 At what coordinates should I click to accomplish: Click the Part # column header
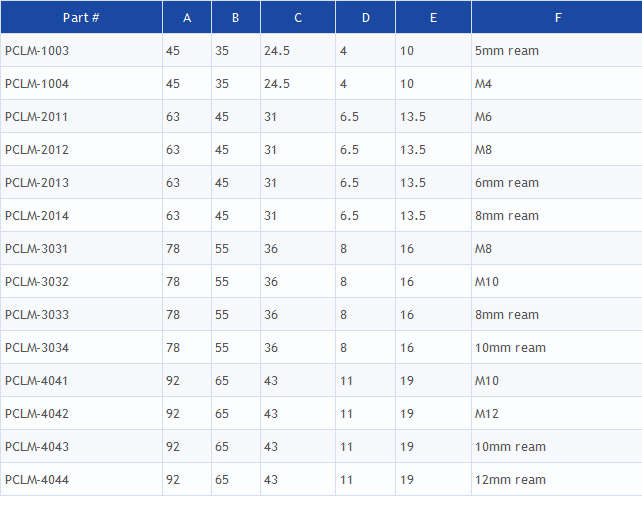tap(81, 17)
